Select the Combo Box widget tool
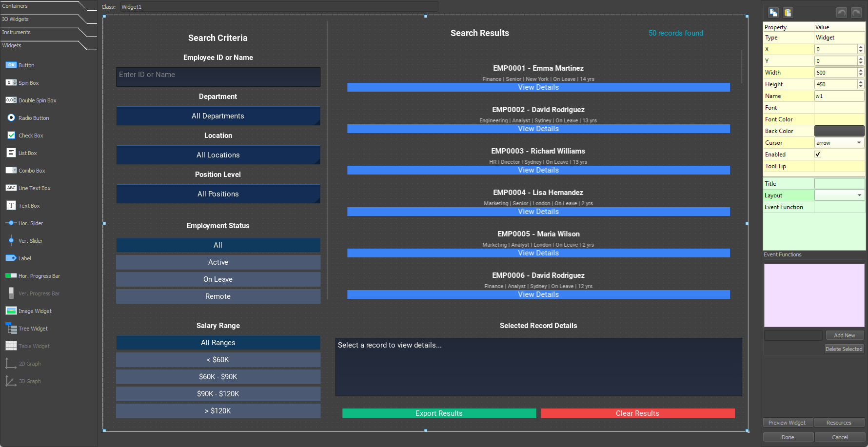This screenshot has height=447, width=868. pyautogui.click(x=30, y=170)
